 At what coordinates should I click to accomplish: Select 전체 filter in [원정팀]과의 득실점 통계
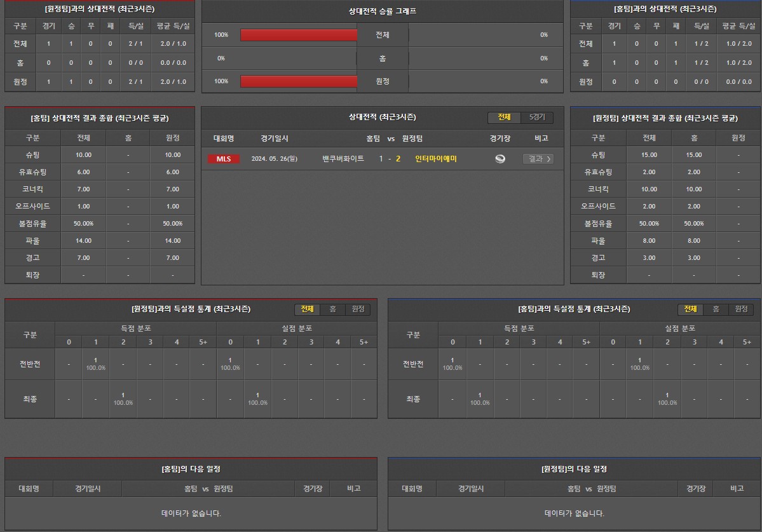[308, 309]
